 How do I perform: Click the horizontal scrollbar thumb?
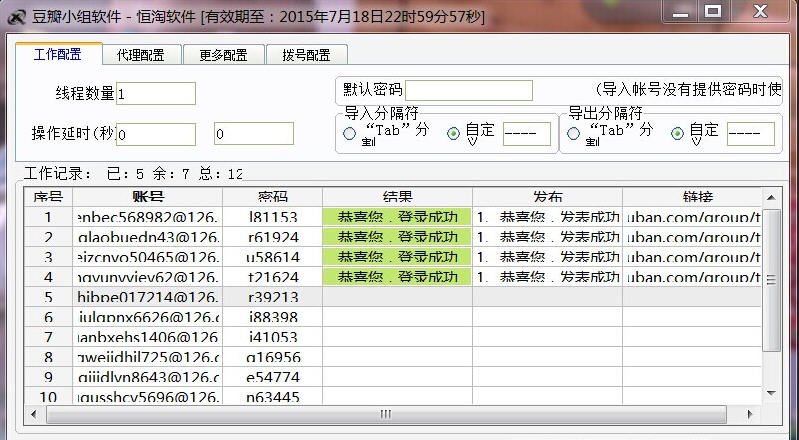tap(386, 415)
